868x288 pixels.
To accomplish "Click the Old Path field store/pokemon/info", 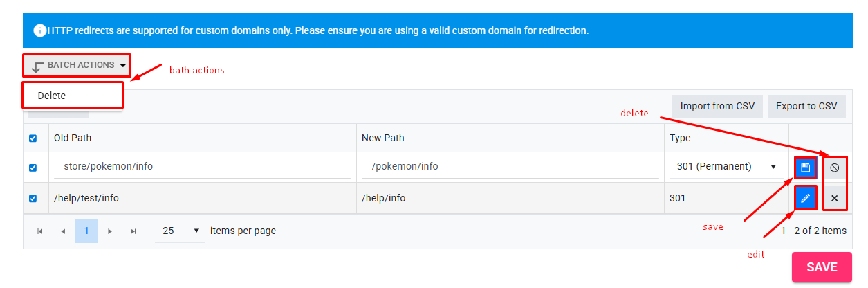I will tap(202, 166).
